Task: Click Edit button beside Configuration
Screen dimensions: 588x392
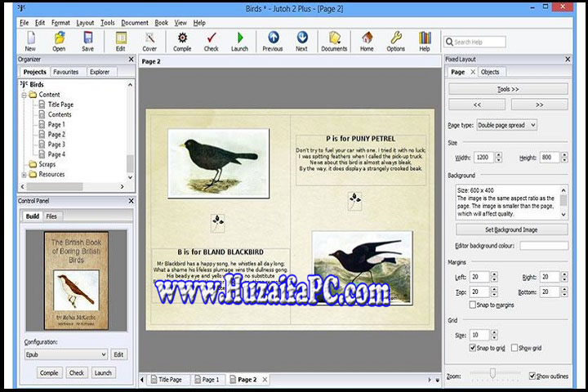Action: pos(118,354)
